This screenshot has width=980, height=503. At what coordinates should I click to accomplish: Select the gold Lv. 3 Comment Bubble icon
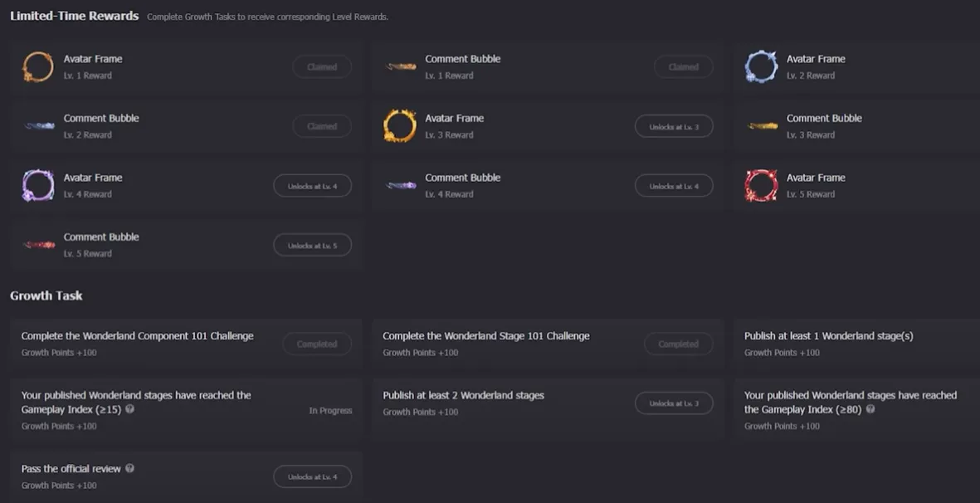pos(761,126)
